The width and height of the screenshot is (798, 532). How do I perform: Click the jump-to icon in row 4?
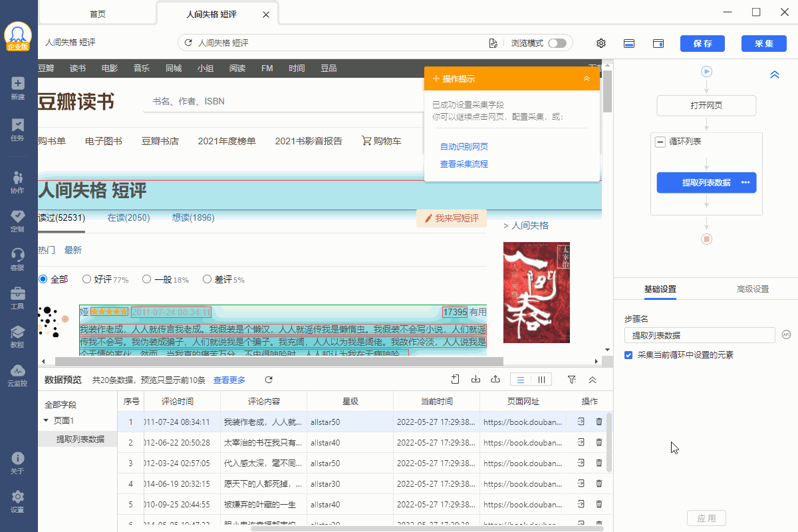coord(581,483)
